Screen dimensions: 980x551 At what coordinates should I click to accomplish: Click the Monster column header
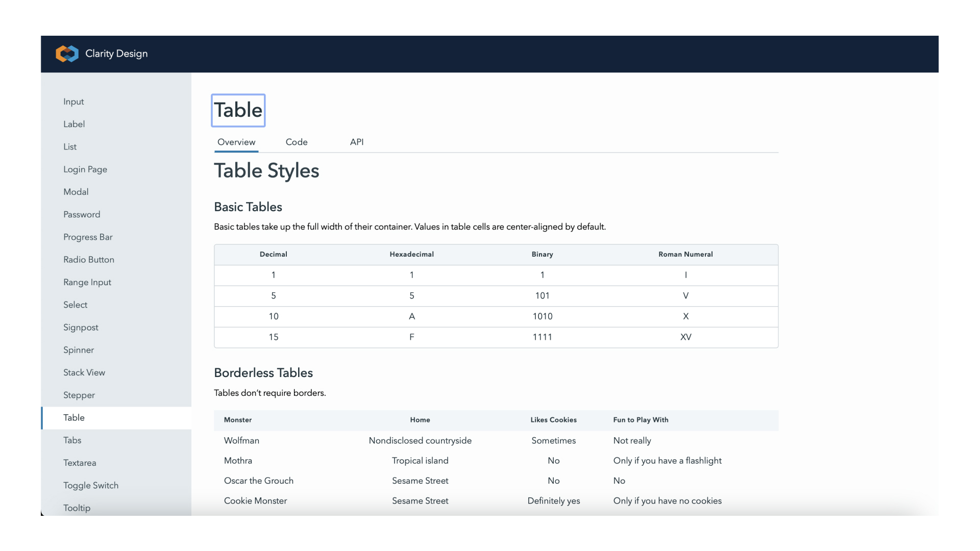238,420
